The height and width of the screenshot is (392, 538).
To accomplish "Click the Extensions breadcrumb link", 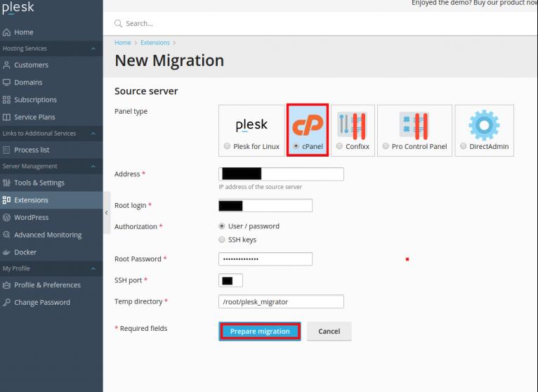I will point(155,43).
